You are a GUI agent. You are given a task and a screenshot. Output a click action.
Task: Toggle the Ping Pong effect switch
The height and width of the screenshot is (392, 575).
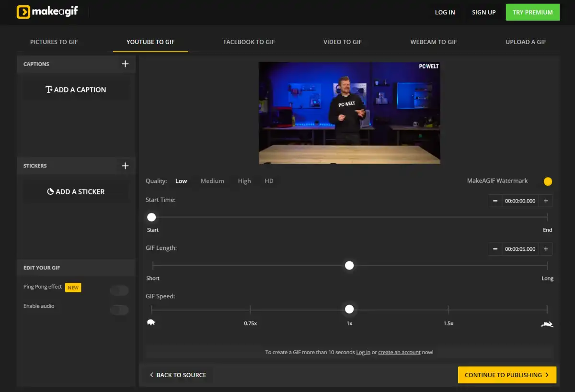pyautogui.click(x=119, y=291)
